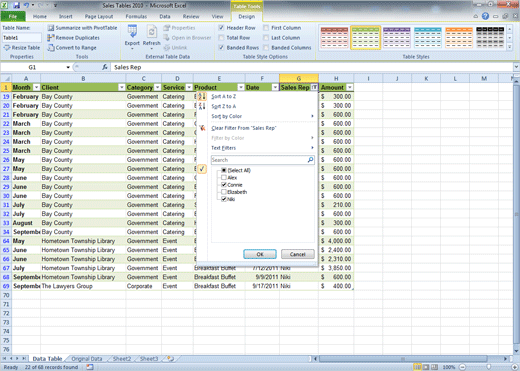Open the Export table data button
Viewport: 520px width, 371px height.
tap(132, 37)
